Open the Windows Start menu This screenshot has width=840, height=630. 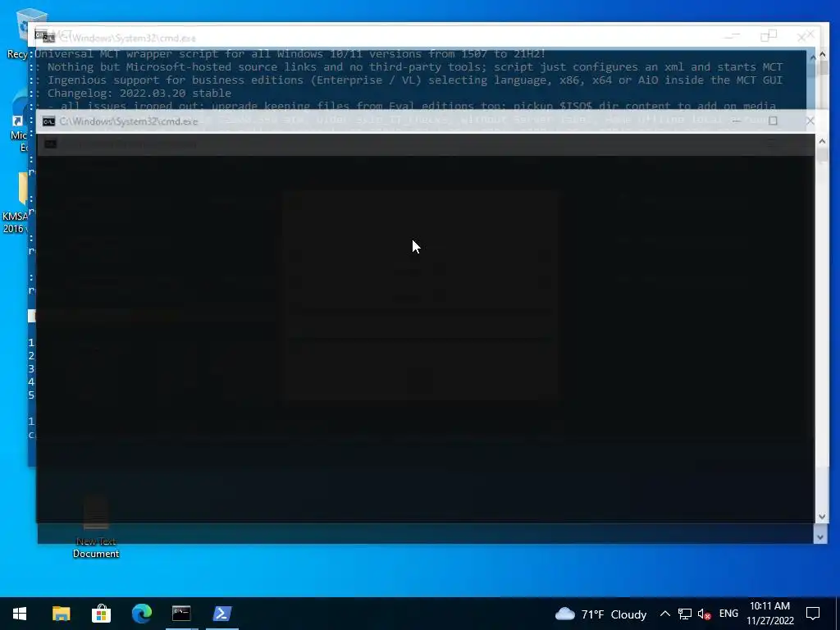tap(20, 614)
